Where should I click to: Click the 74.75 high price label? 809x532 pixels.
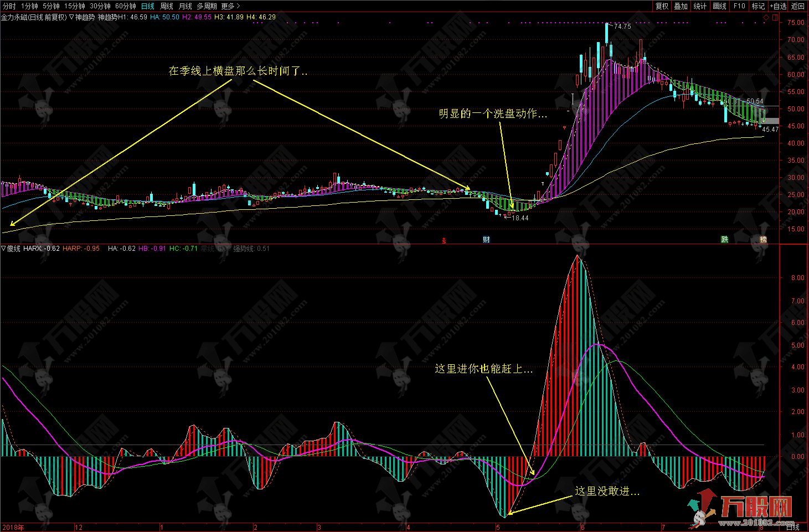[622, 27]
